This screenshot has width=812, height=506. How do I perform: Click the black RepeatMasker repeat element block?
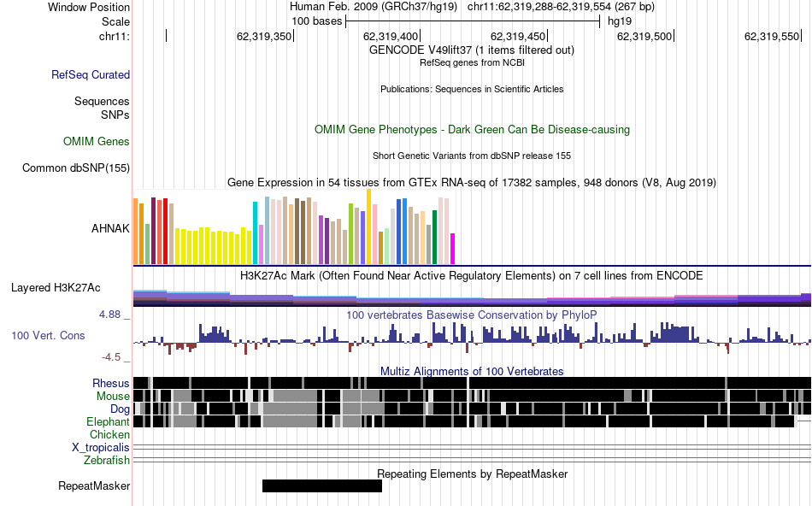(x=322, y=485)
